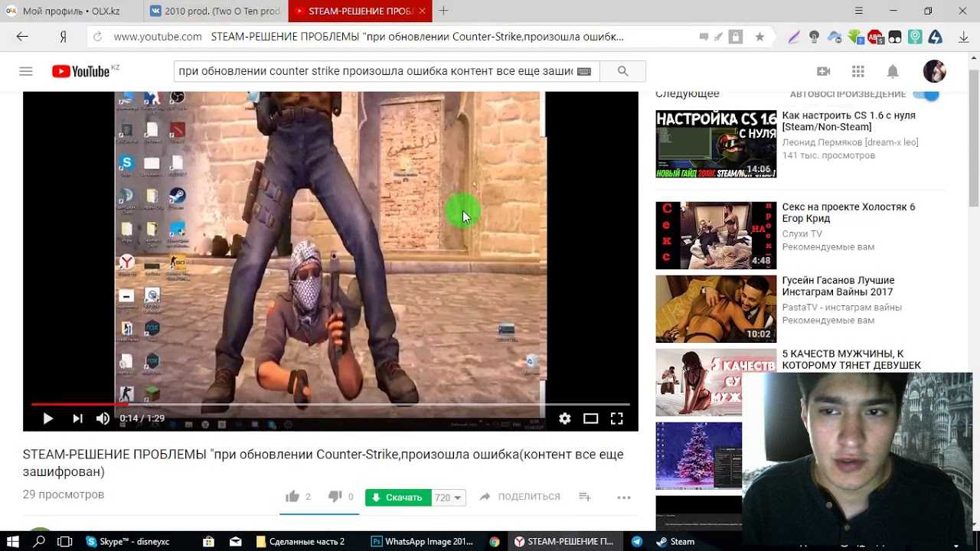The width and height of the screenshot is (980, 551).
Task: Open the account avatar menu
Action: coord(934,71)
